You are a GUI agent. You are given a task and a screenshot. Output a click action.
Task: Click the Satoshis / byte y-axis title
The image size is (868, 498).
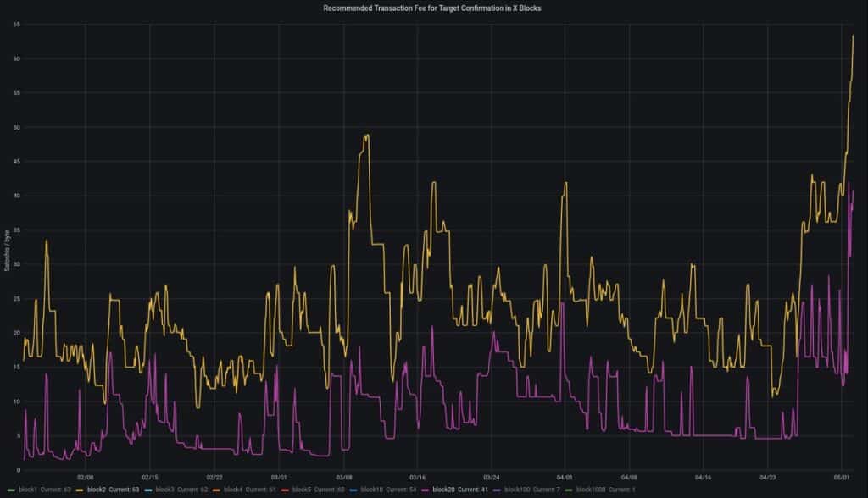coord(7,251)
